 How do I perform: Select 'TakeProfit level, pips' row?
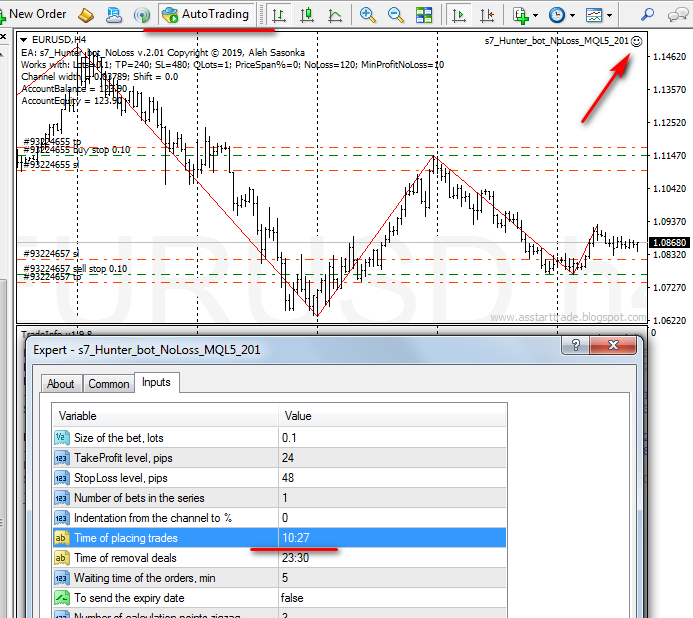point(279,458)
